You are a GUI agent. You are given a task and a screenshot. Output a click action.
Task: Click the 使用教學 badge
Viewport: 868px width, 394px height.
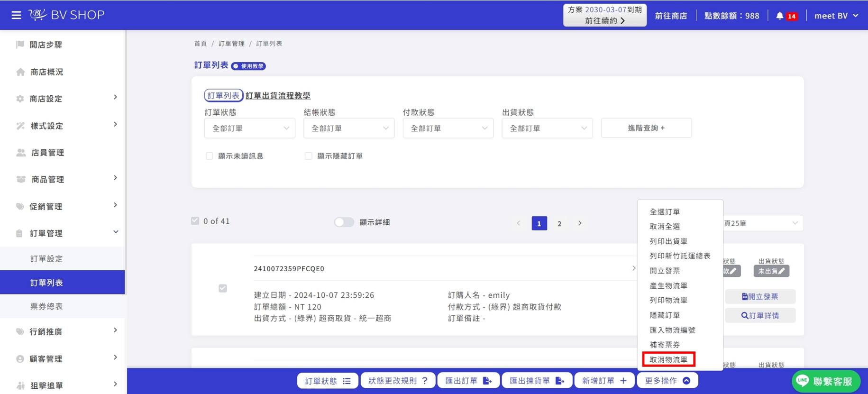click(x=248, y=66)
